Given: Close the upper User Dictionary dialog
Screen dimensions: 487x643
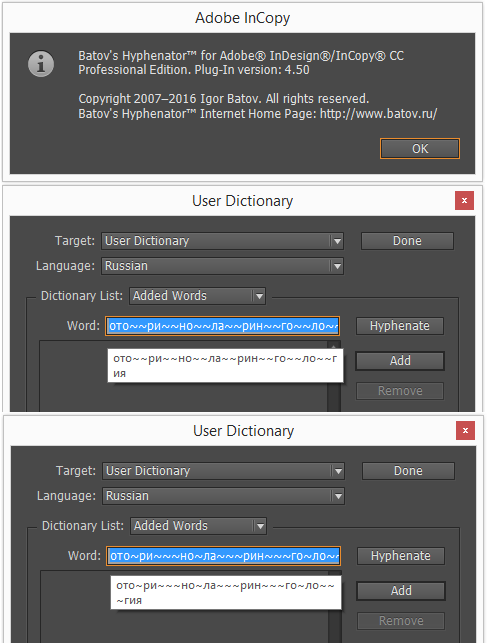Looking at the screenshot, I should tap(464, 201).
